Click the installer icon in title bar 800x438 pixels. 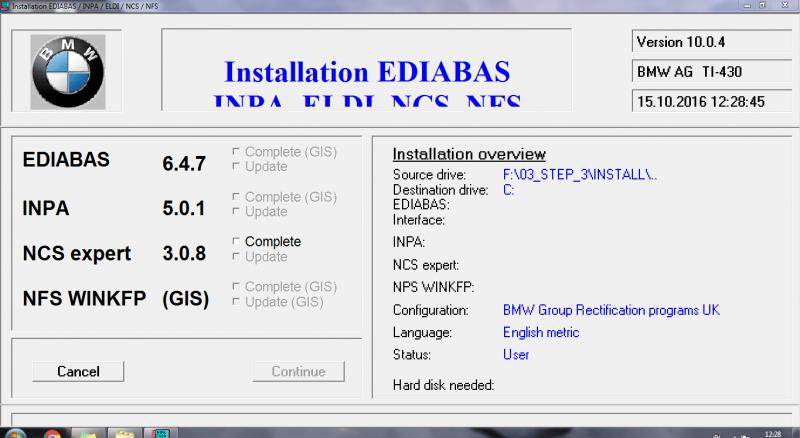coord(6,6)
